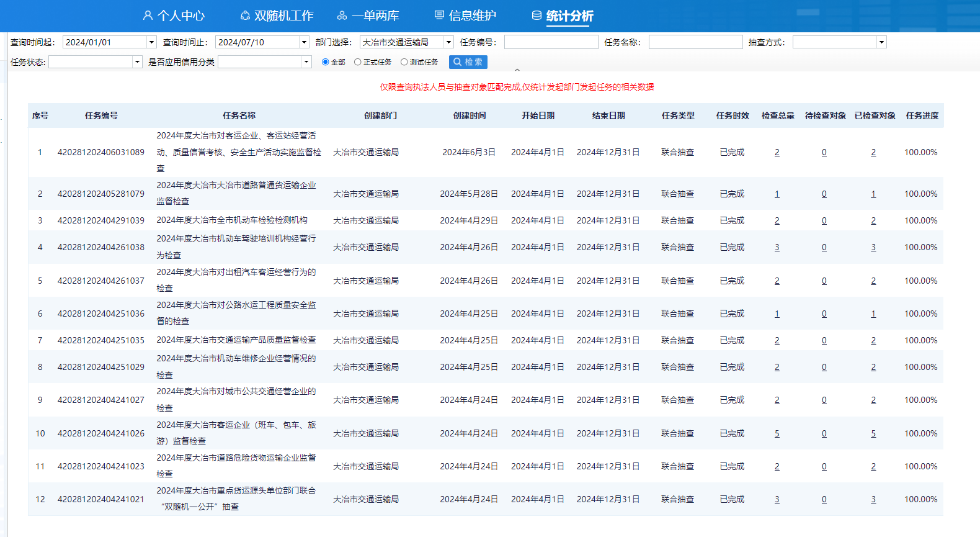The height and width of the screenshot is (537, 980).
Task: Click task number 420281202406031089
Action: tap(101, 152)
